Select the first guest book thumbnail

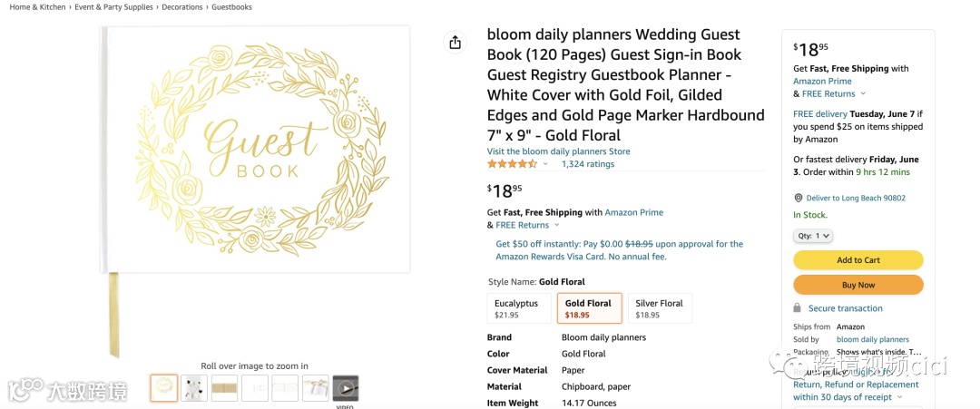[164, 388]
